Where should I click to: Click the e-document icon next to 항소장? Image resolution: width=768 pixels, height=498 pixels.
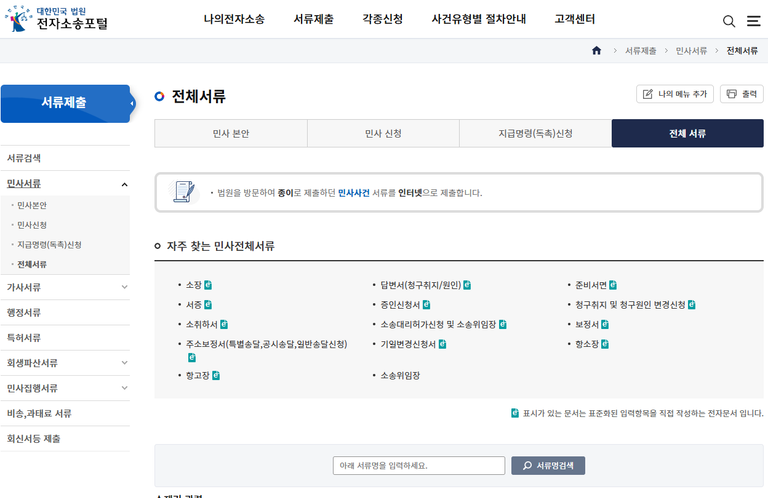click(x=608, y=344)
